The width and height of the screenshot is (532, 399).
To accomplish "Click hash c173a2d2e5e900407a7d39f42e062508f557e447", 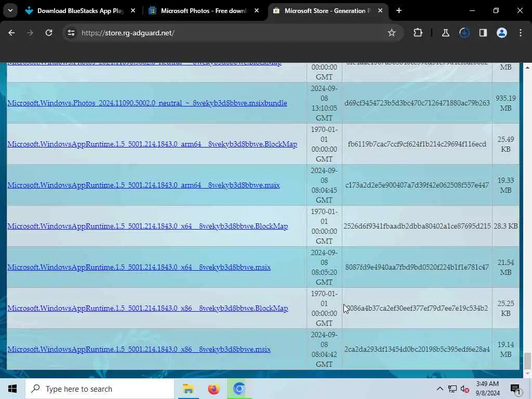I will tap(417, 185).
